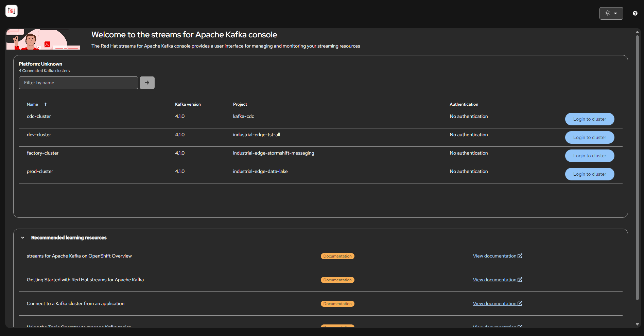
Task: Click the kafka-cdc project cell
Action: pyautogui.click(x=244, y=116)
